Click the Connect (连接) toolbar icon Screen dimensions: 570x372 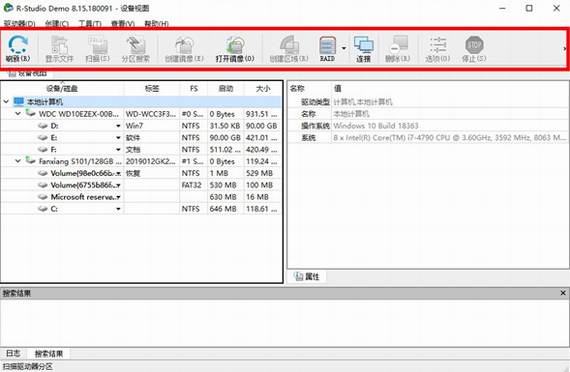coord(364,48)
